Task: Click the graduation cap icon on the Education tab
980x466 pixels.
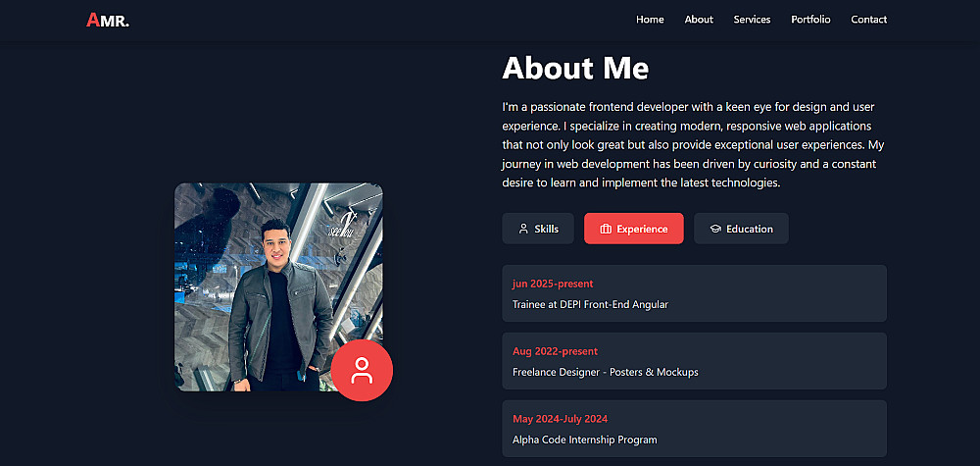Action: pos(715,229)
